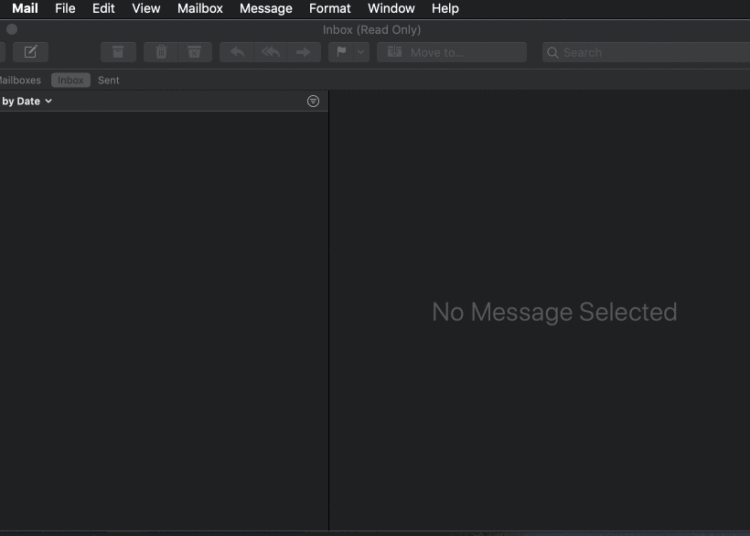The height and width of the screenshot is (536, 750).
Task: Open the View menu
Action: 146,8
